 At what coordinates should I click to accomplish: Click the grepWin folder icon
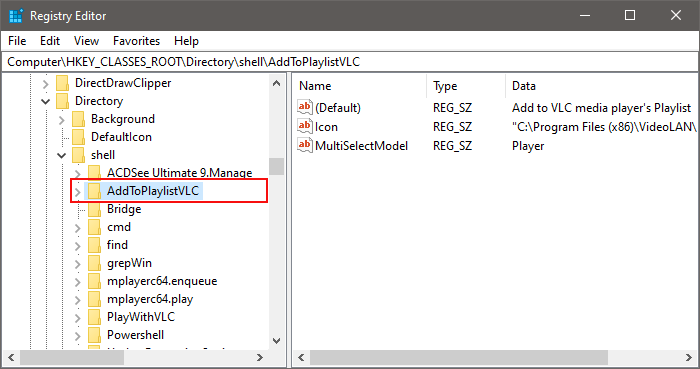click(95, 263)
